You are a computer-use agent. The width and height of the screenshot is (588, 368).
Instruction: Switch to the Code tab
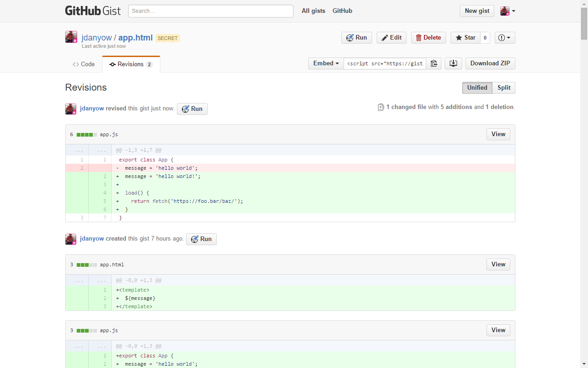click(84, 64)
